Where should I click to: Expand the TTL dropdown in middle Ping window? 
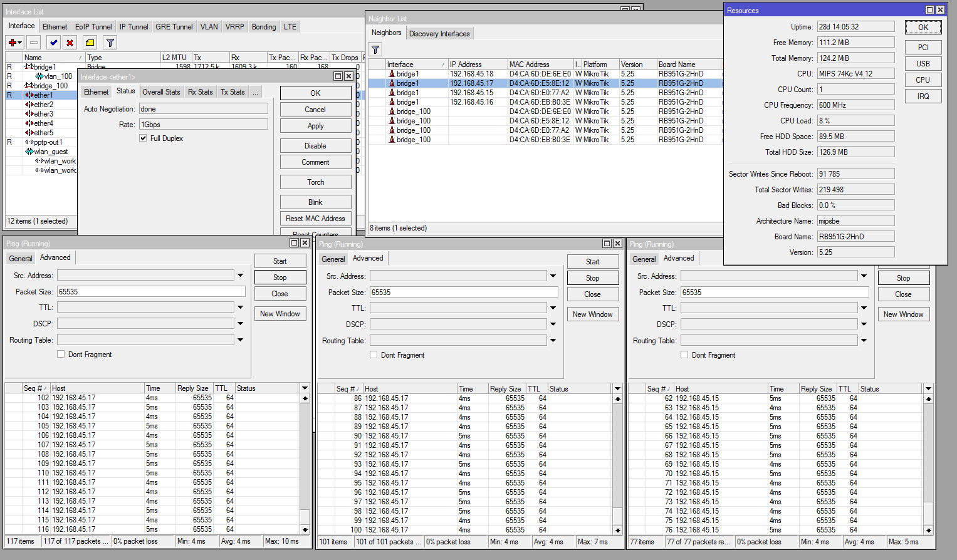click(x=553, y=308)
